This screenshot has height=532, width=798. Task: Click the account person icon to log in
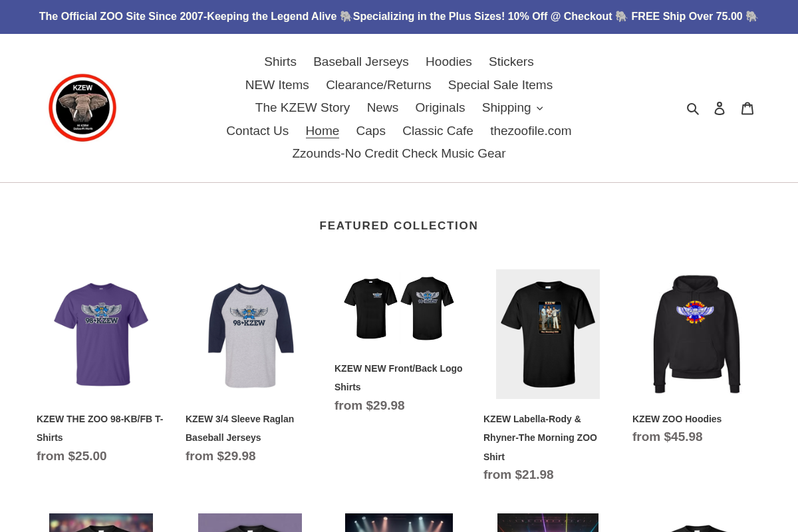coord(720,108)
